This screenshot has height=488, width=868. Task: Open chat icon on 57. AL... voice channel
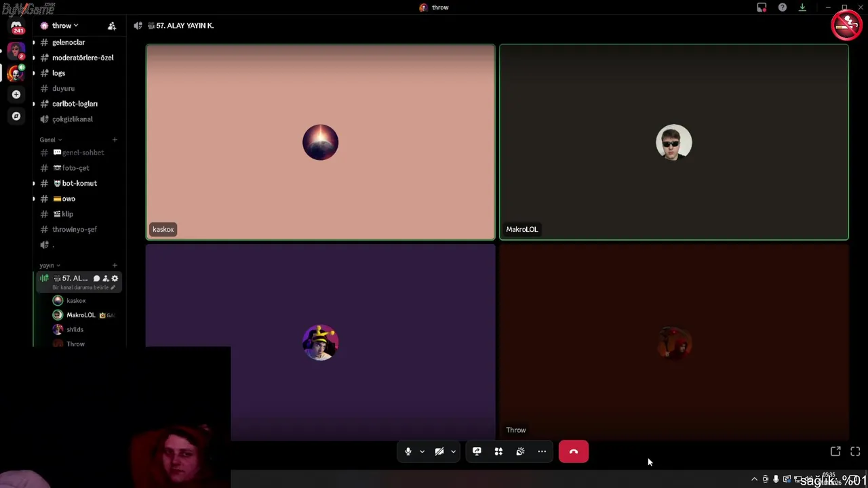point(96,279)
